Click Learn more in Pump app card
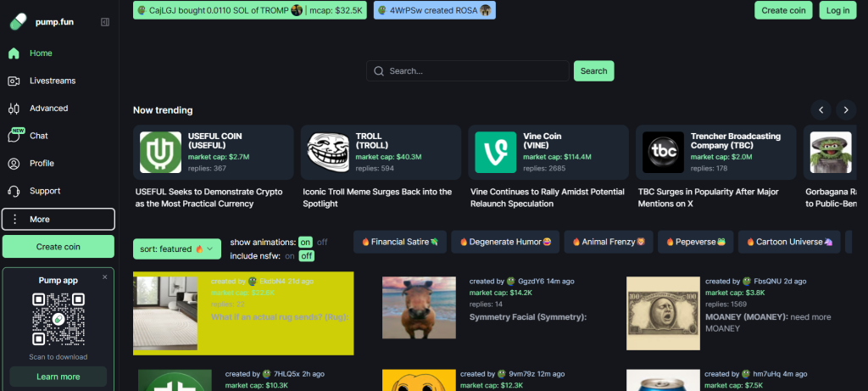 click(x=58, y=377)
